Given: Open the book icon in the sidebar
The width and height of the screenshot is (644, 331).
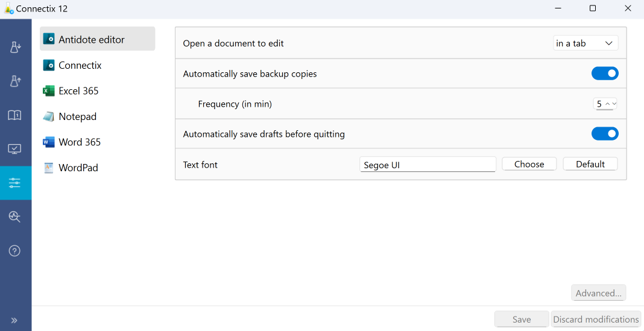Looking at the screenshot, I should 15,115.
